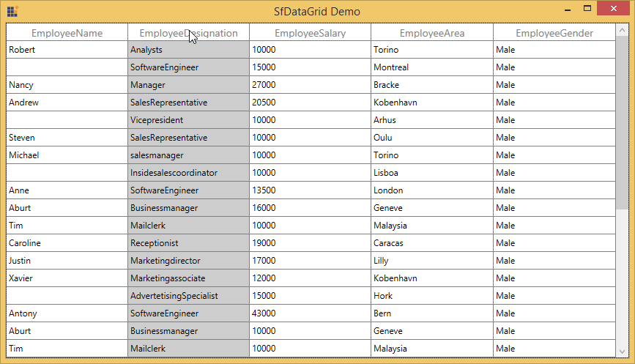Click the Marketingassociate cell
The image size is (635, 364).
click(x=188, y=278)
